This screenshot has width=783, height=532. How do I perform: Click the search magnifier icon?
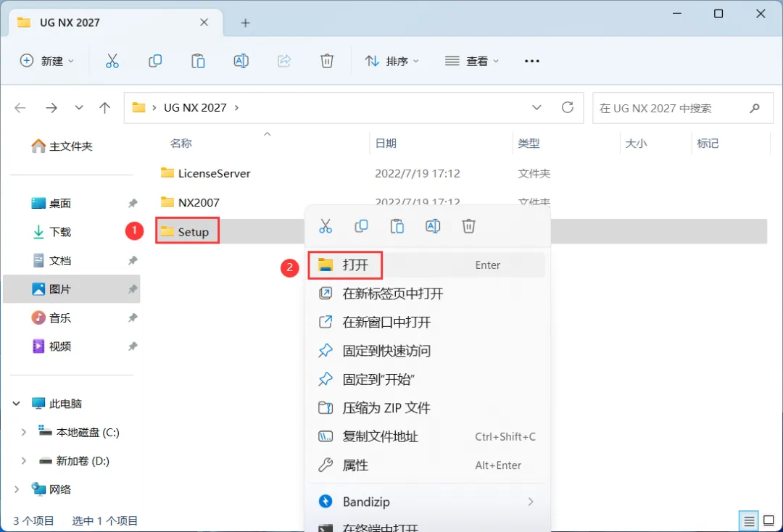(755, 108)
